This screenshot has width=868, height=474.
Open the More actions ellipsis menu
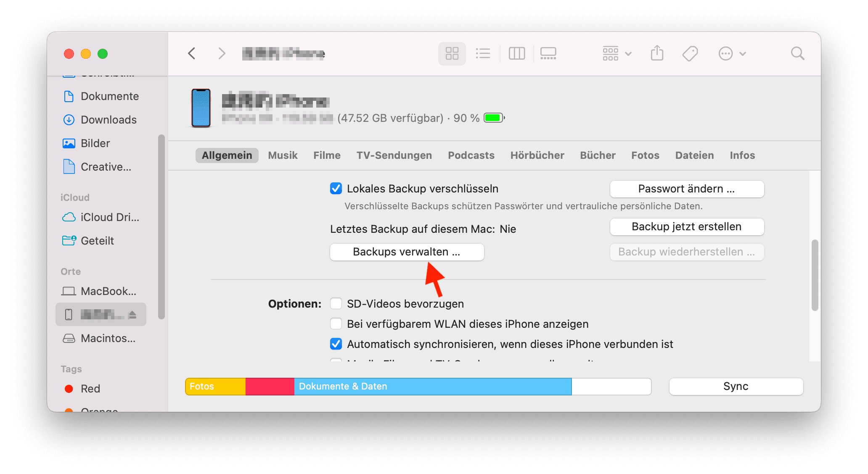pos(732,53)
